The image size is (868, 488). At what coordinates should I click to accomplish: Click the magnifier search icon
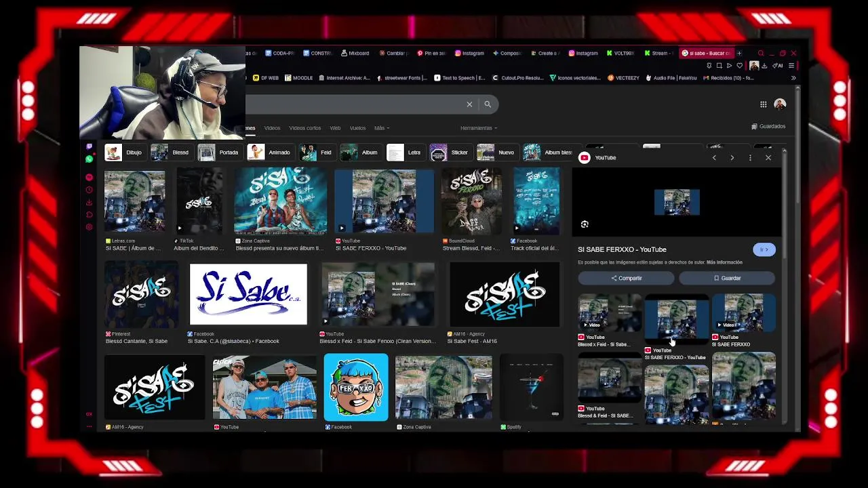coord(488,104)
